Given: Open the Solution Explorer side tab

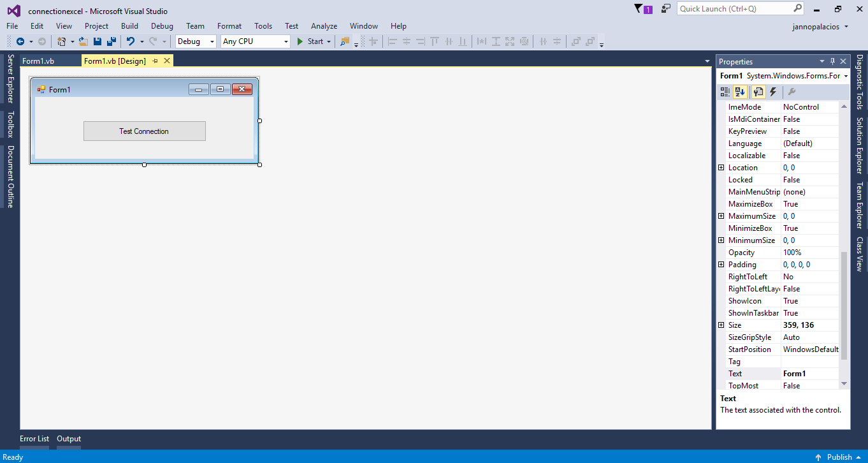Looking at the screenshot, I should point(859,145).
